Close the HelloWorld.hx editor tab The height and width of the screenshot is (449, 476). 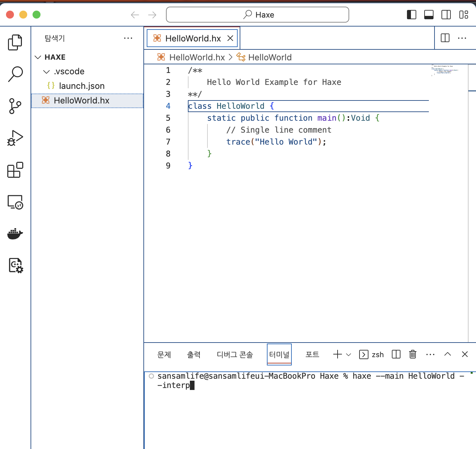(230, 38)
